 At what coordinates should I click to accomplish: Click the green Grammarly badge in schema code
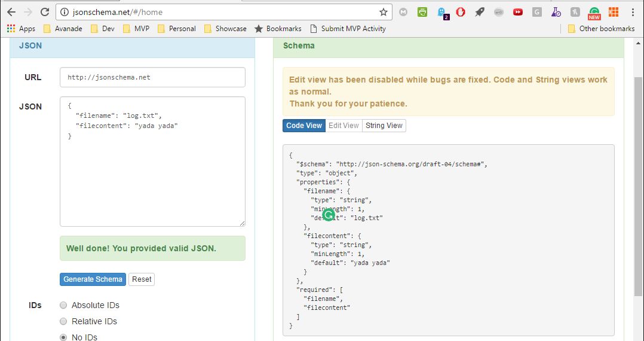pyautogui.click(x=328, y=215)
